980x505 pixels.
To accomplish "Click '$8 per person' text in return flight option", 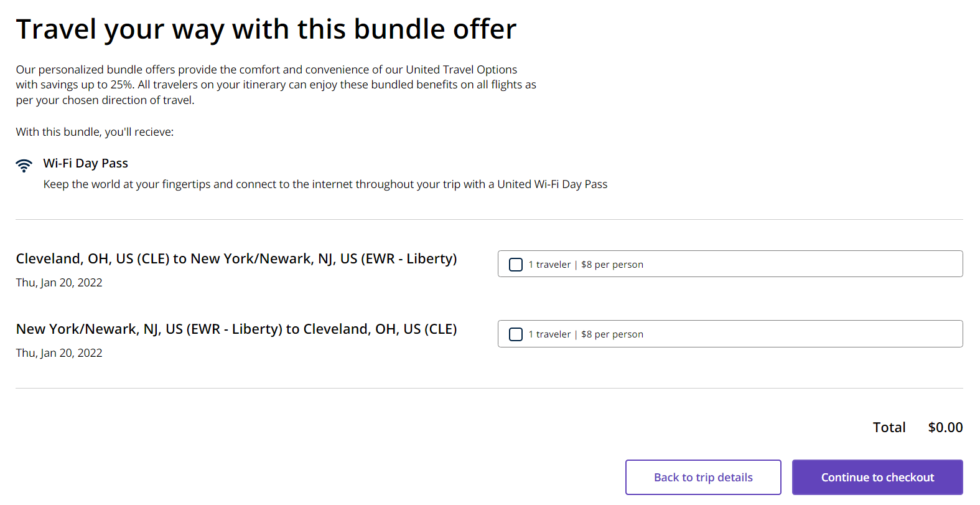I will tap(612, 334).
